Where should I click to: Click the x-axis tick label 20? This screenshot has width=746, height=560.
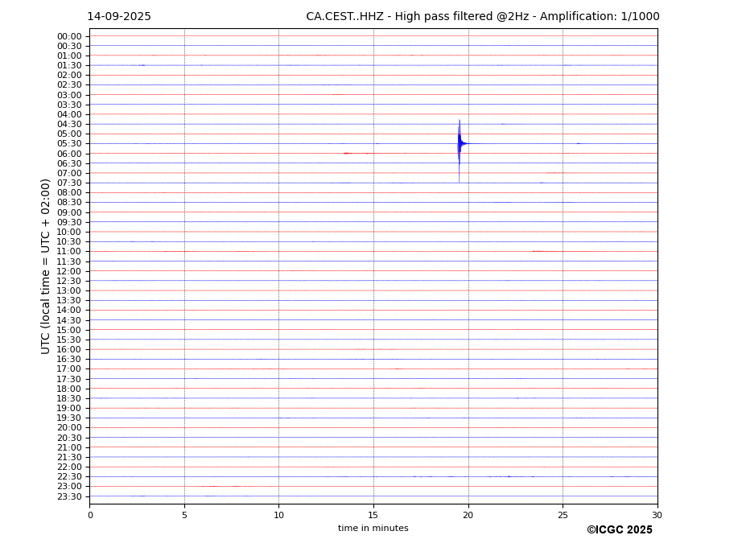tap(468, 515)
